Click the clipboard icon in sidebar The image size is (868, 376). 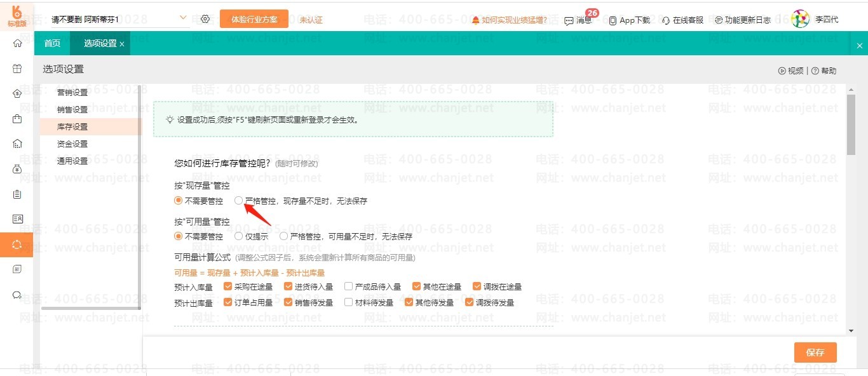(x=17, y=194)
